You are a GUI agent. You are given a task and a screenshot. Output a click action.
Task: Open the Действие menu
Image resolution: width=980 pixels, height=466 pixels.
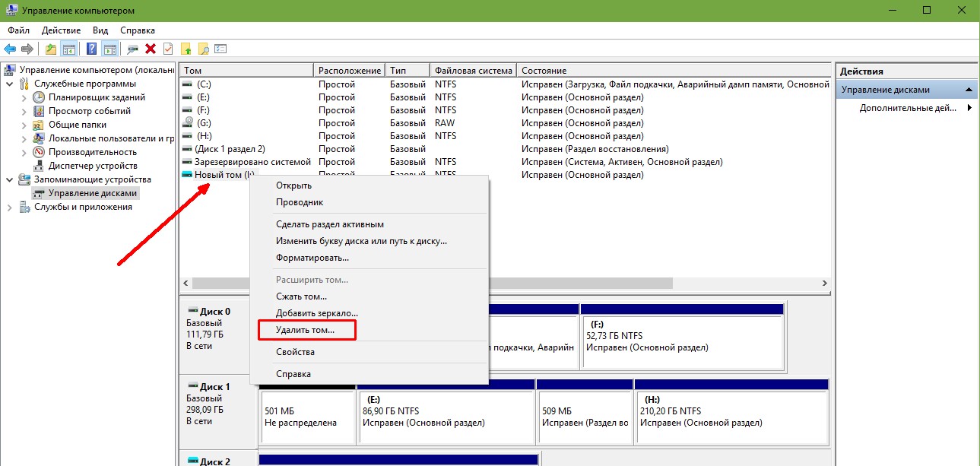pos(61,30)
